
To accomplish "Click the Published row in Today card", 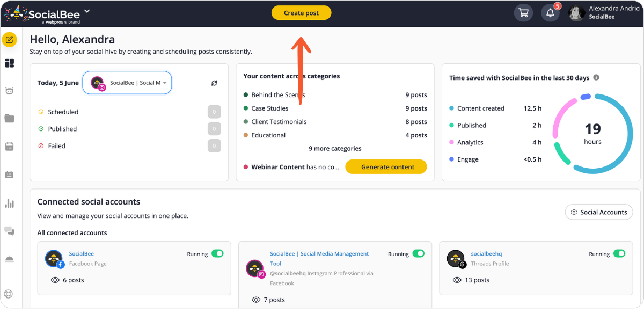I will tap(129, 129).
